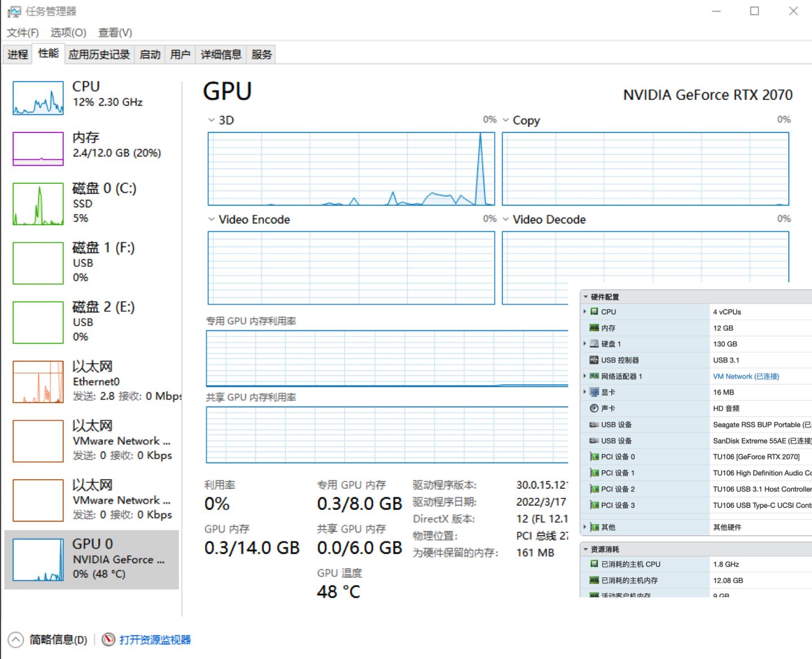Select the CPU usage graph thumbnail
This screenshot has width=812, height=659.
tap(38, 98)
